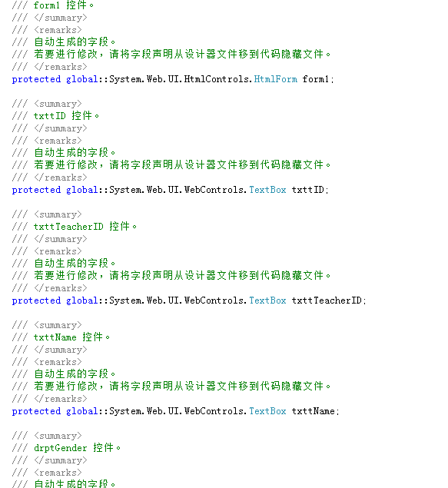This screenshot has width=448, height=488.
Task: Click the TextBox type before txttName
Action: tap(267, 411)
